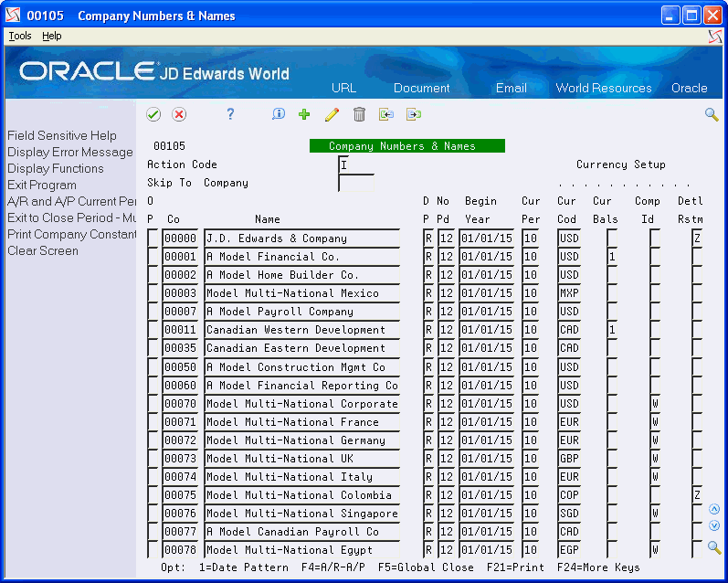Open the Document banner link
728x583 pixels.
(422, 89)
